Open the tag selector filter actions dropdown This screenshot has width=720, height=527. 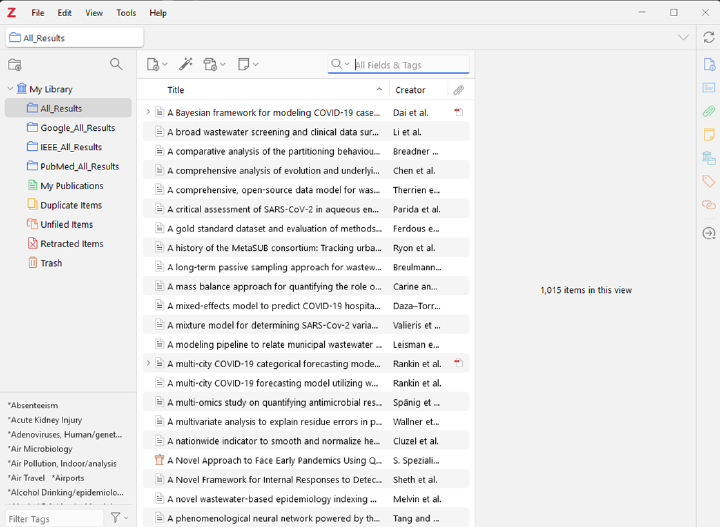(x=120, y=518)
